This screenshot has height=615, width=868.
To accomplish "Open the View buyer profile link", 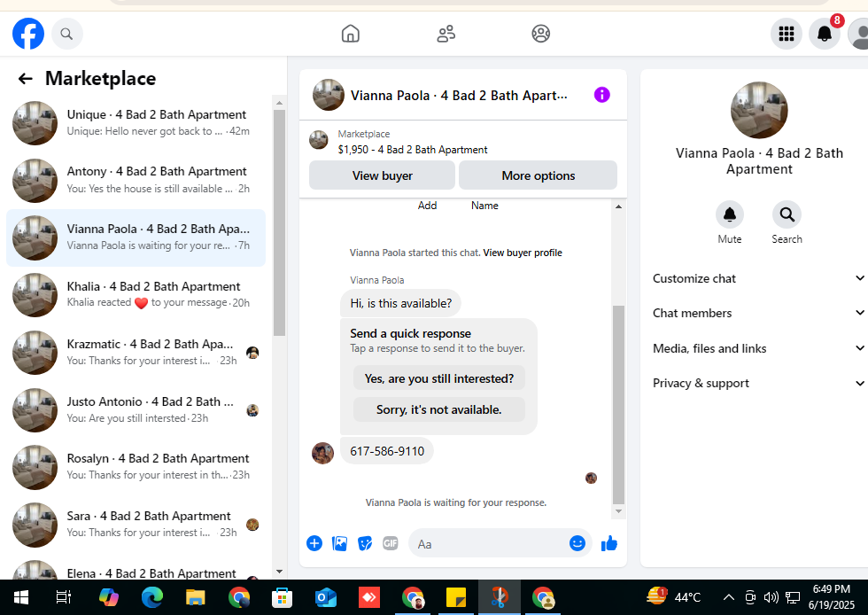I will point(523,253).
